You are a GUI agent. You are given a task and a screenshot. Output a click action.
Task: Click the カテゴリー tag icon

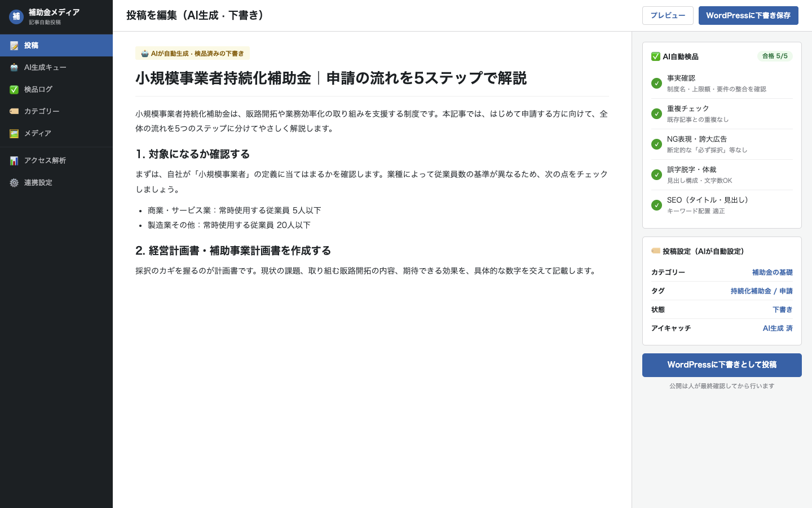14,112
